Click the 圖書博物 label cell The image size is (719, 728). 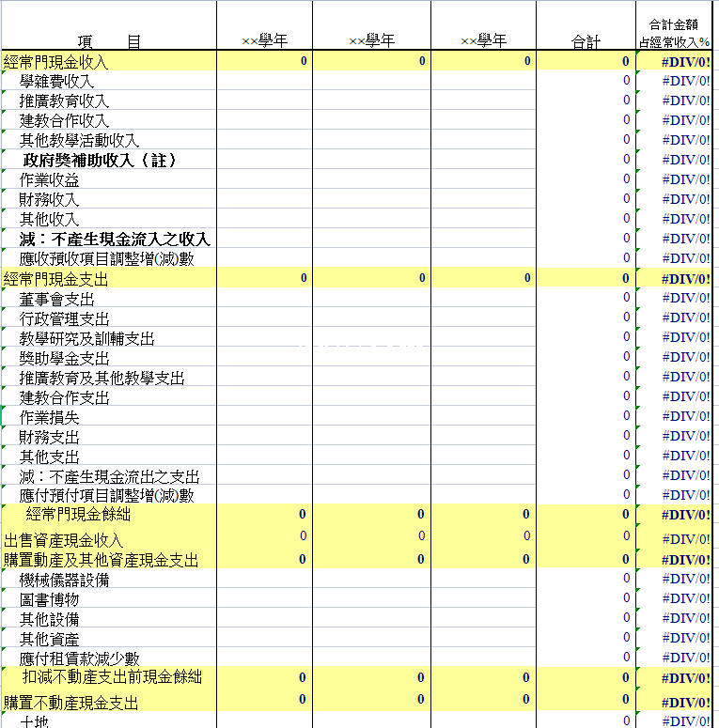point(49,600)
